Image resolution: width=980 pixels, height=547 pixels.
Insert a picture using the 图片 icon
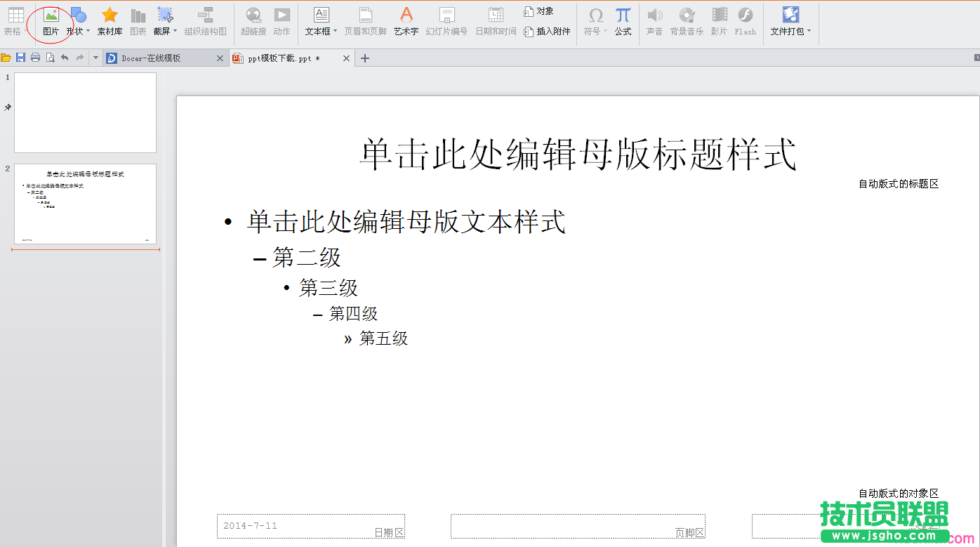point(51,19)
